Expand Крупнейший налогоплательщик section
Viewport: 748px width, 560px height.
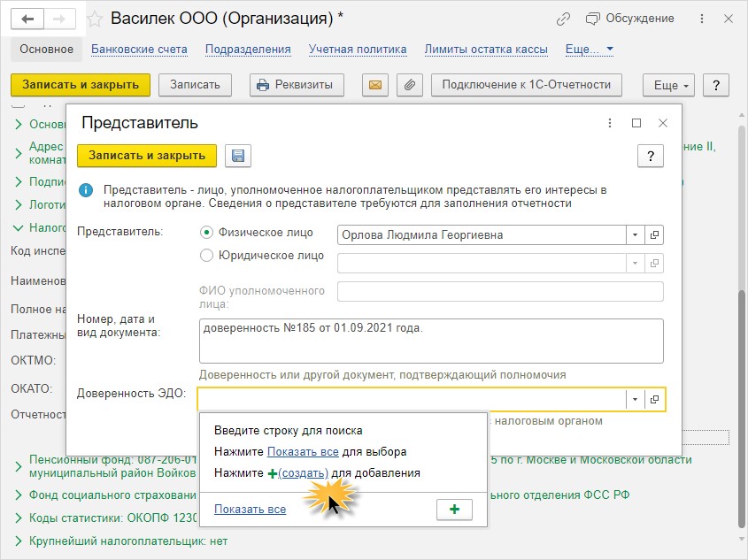(19, 541)
